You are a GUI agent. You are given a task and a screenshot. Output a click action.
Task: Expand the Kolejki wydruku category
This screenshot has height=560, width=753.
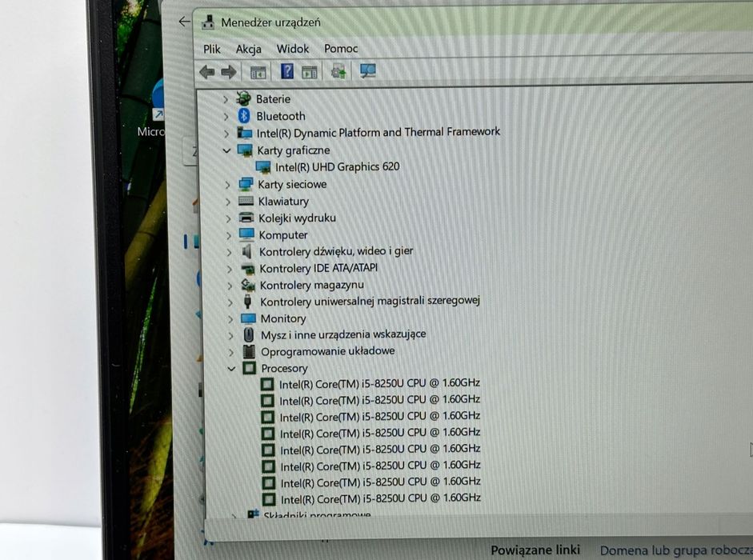(229, 218)
